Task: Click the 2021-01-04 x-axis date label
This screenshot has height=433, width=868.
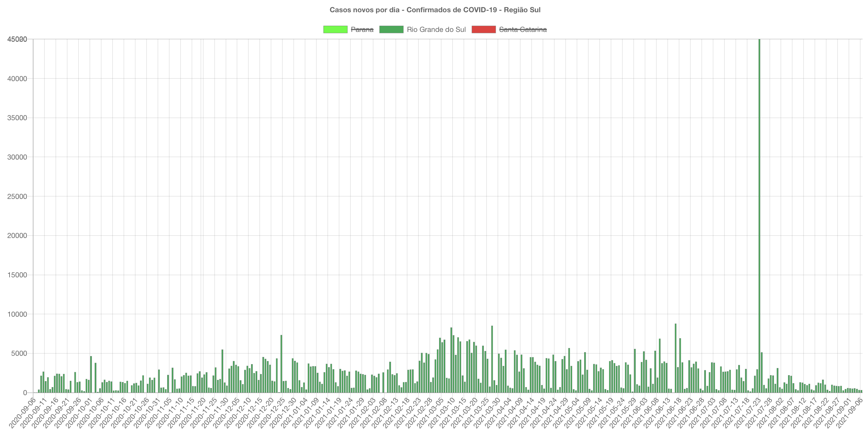Action: pos(295,412)
